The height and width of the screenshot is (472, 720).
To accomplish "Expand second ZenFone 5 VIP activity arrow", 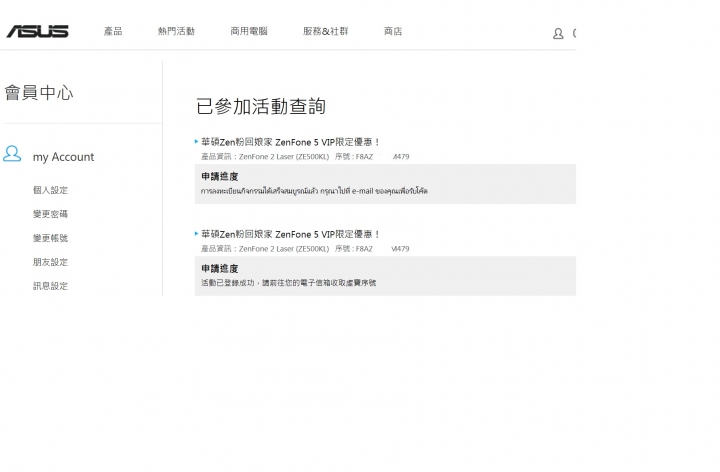I will (x=197, y=234).
